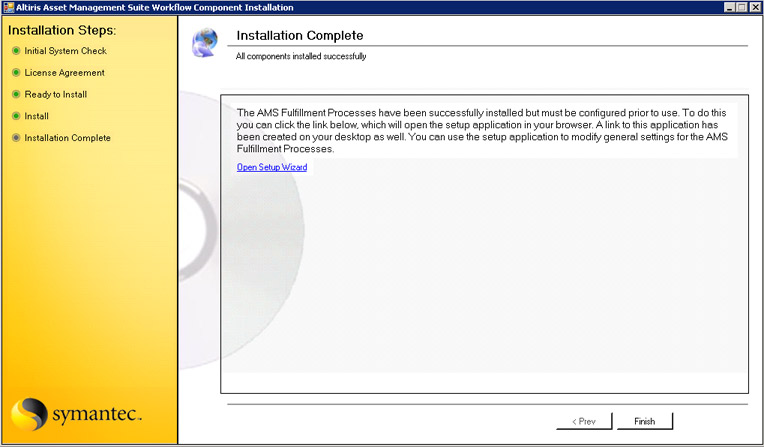This screenshot has height=447, width=764.
Task: Select the Initial System Check step text
Action: (66, 51)
